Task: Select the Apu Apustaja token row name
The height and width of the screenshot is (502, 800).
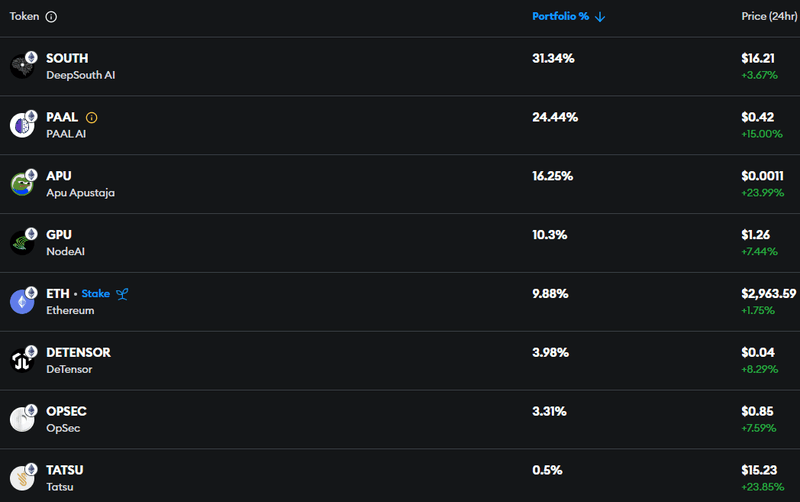Action: pos(80,192)
